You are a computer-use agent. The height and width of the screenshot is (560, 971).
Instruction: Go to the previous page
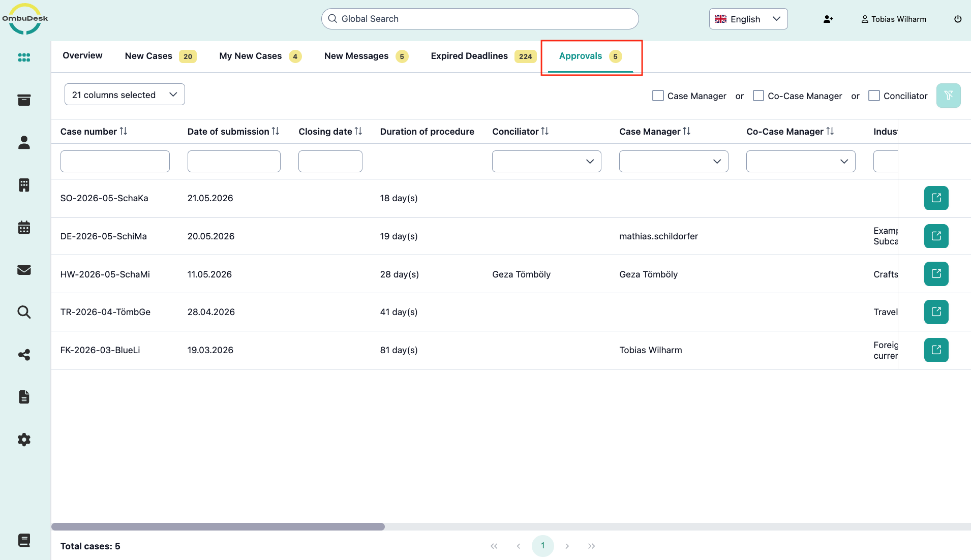518,546
